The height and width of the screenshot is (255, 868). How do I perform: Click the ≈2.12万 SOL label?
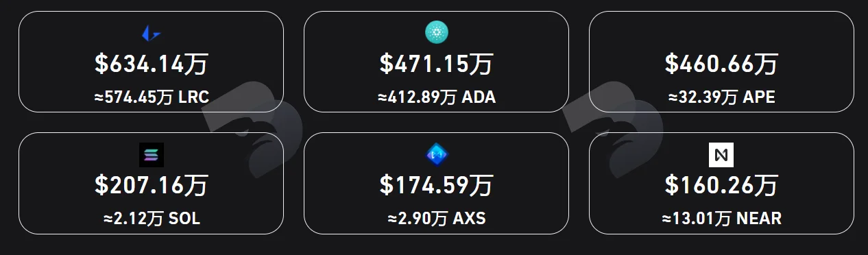coord(151,219)
